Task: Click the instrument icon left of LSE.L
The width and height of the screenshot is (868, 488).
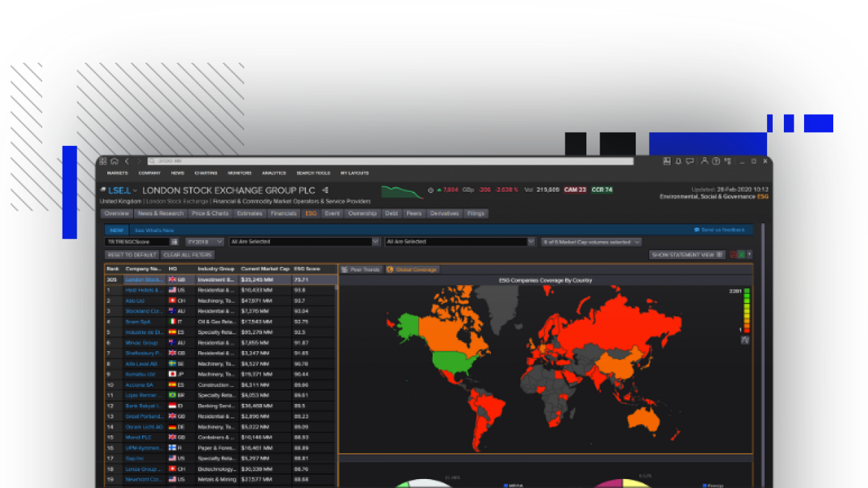Action: coord(103,190)
